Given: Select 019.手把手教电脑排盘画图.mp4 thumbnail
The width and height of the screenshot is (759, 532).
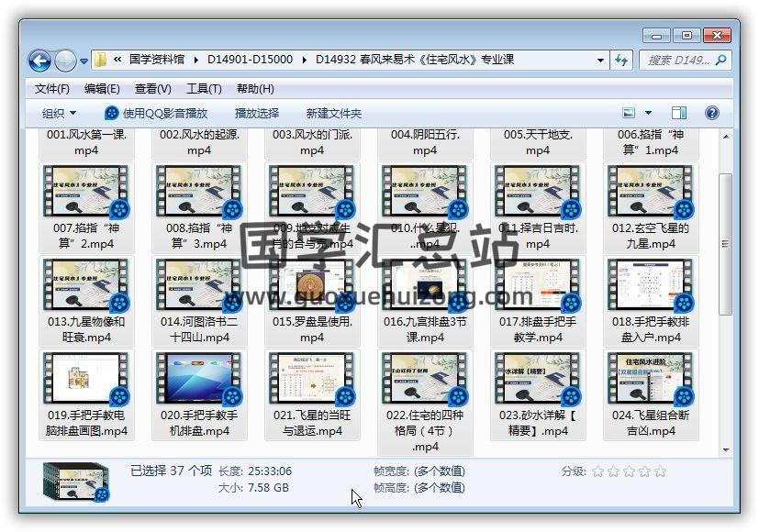Looking at the screenshot, I should [x=86, y=378].
